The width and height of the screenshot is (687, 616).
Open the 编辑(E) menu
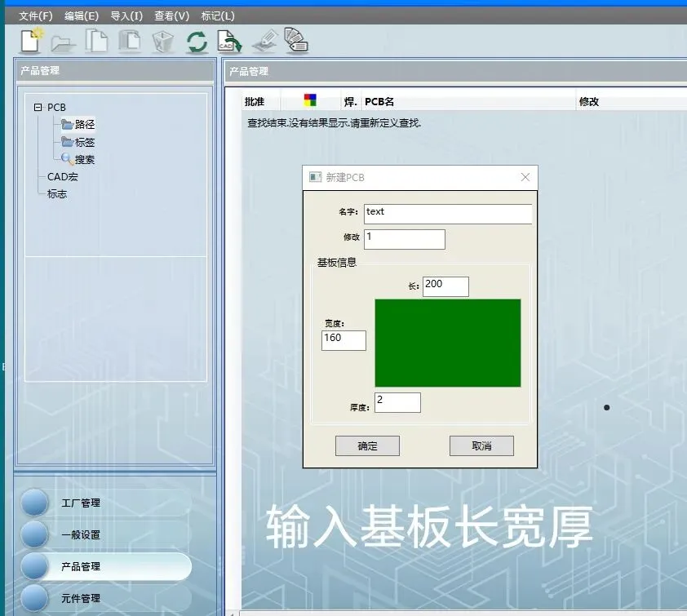tap(82, 16)
